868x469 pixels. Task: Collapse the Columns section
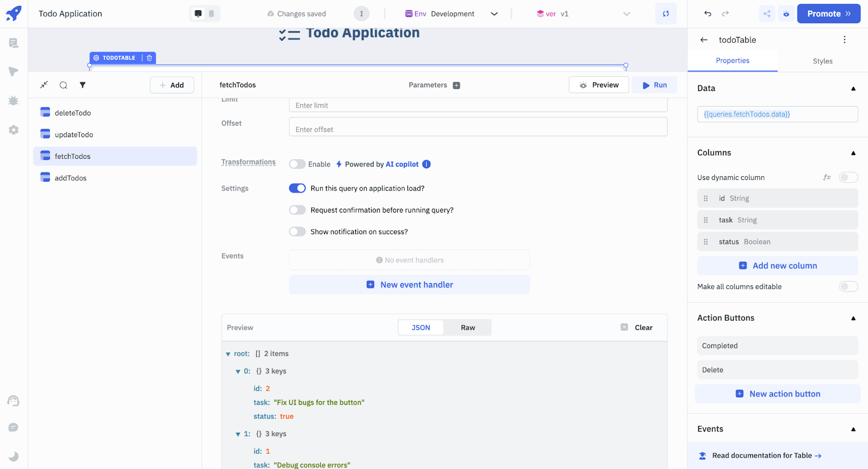pos(853,153)
